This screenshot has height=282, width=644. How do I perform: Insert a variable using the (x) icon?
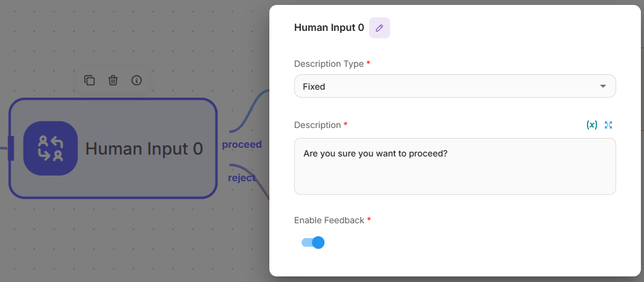591,125
